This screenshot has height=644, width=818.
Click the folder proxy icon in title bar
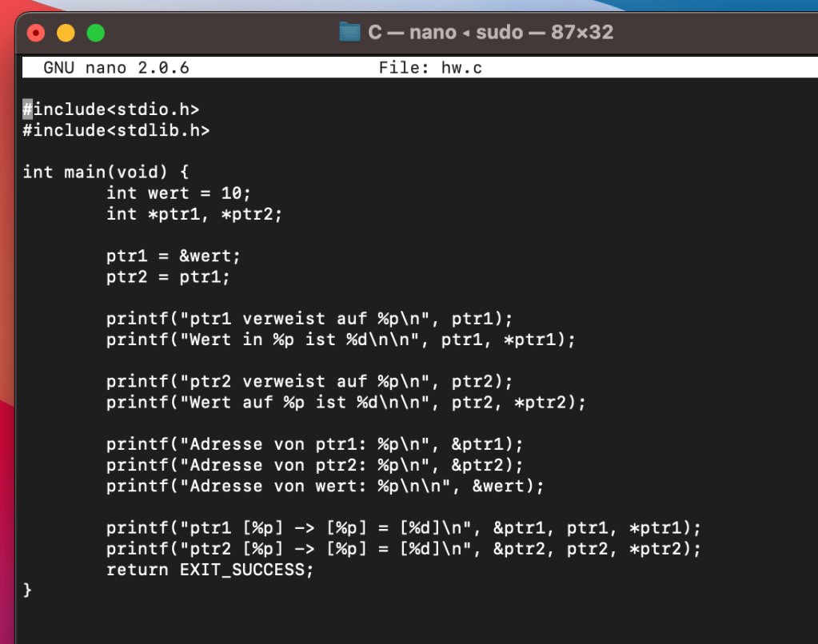(x=349, y=32)
